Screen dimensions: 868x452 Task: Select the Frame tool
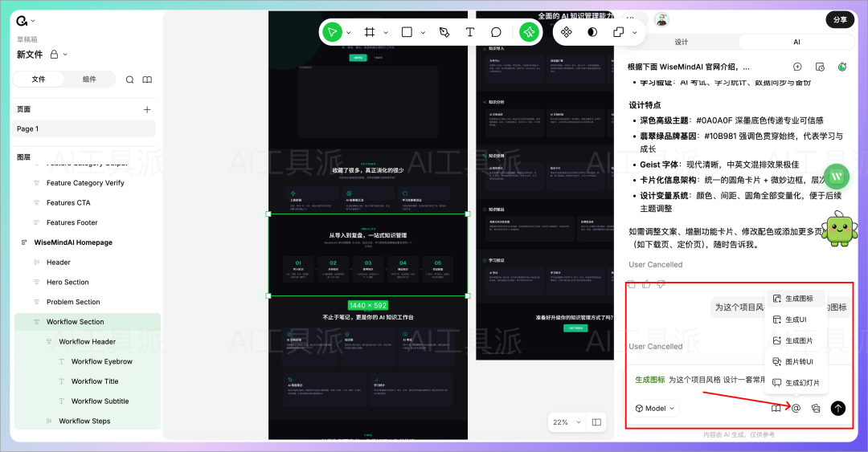[x=369, y=32]
